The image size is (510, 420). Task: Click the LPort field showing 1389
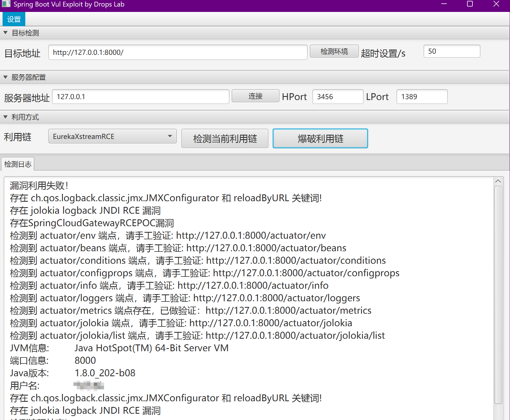point(422,97)
